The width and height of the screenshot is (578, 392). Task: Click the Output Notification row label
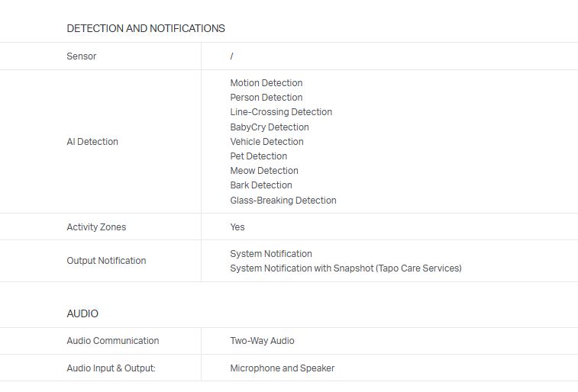(x=106, y=261)
